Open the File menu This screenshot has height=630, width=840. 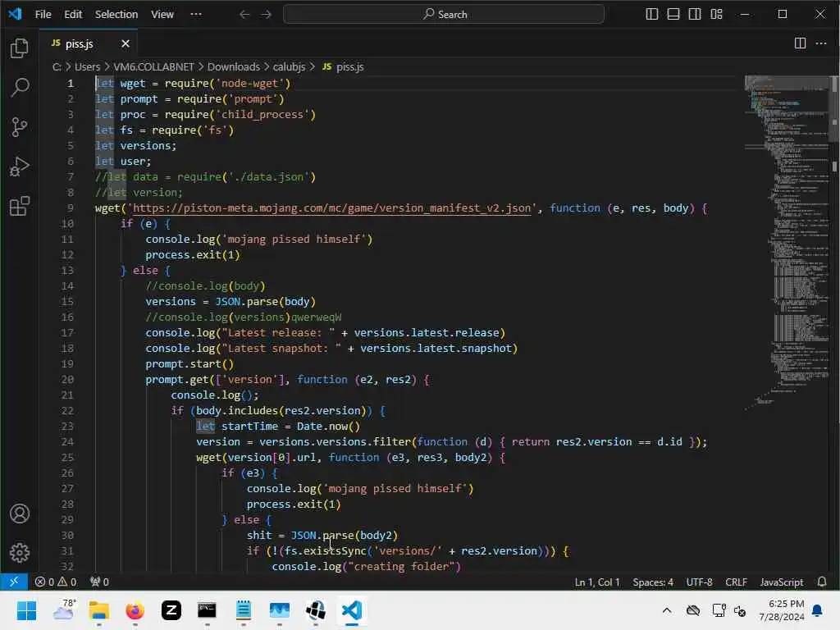(x=43, y=15)
